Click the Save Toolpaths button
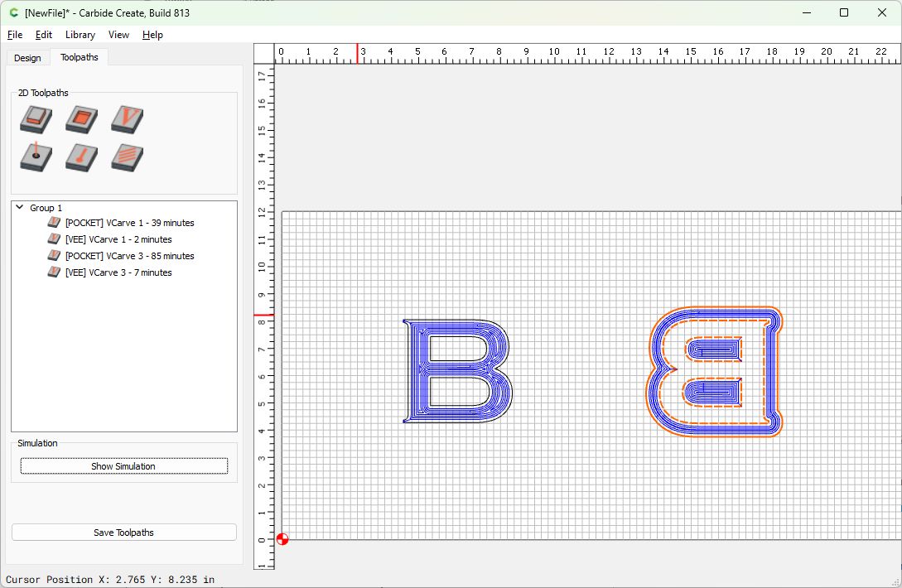The image size is (902, 588). point(123,533)
